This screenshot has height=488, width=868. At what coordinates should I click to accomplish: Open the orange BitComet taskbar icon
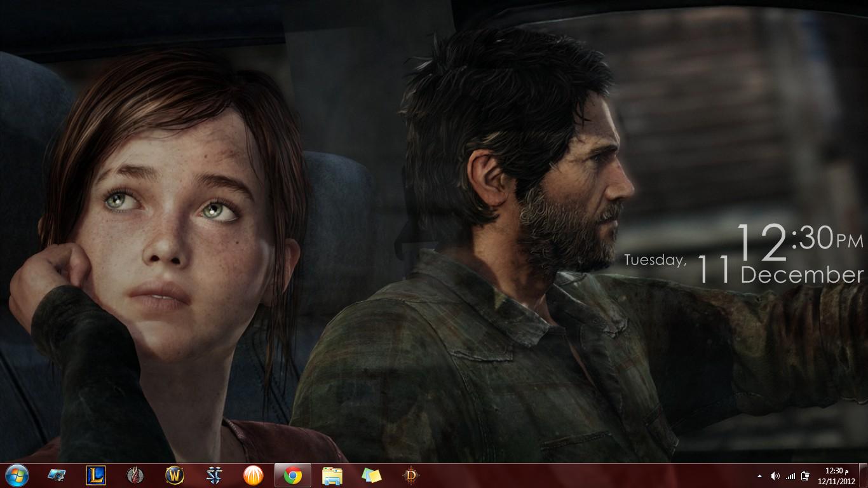point(254,475)
